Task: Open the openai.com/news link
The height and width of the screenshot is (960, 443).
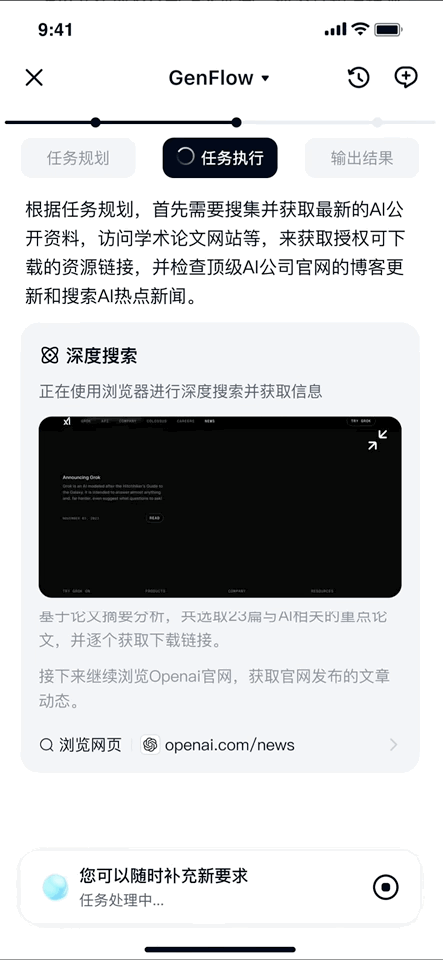Action: click(229, 745)
